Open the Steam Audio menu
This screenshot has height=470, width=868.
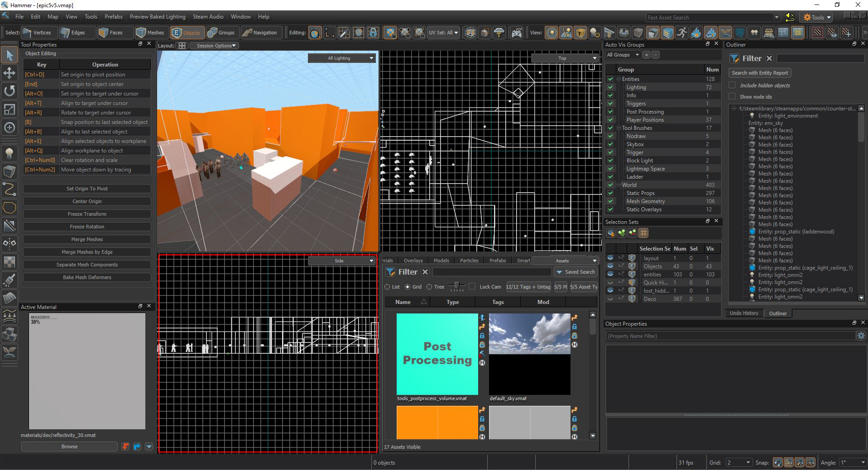tap(208, 17)
